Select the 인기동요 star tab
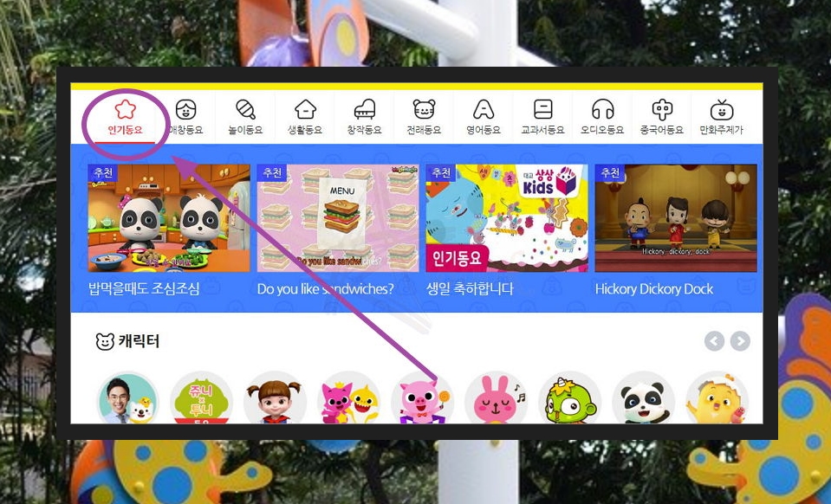The image size is (831, 504). pyautogui.click(x=126, y=118)
